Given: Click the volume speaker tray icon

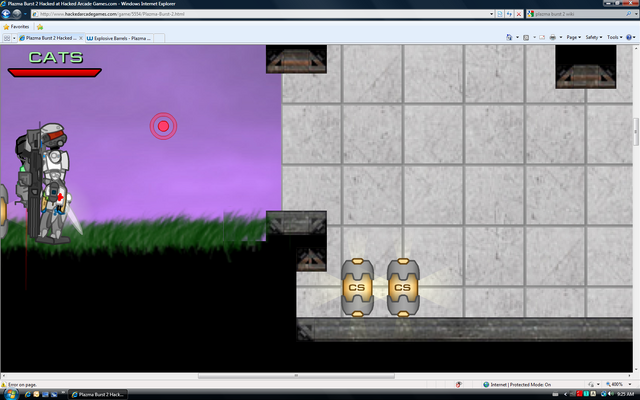Looking at the screenshot, I should (611, 394).
